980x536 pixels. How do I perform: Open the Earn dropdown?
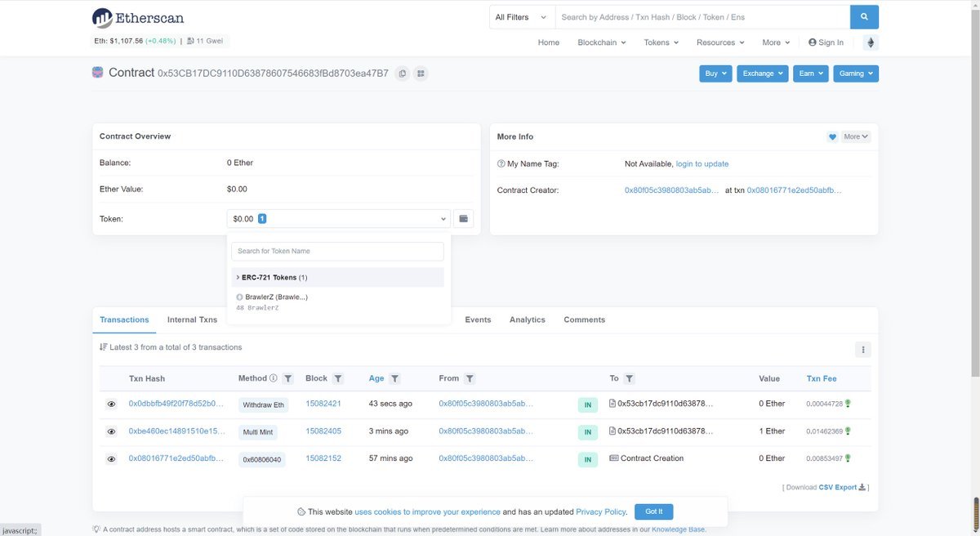pos(811,74)
